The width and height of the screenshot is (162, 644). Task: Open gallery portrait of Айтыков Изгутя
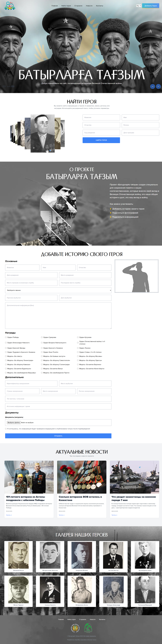(19, 555)
